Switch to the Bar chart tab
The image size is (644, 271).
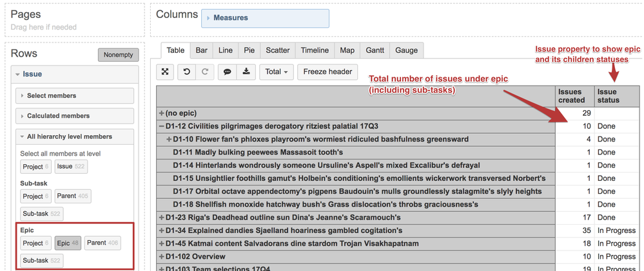point(201,50)
